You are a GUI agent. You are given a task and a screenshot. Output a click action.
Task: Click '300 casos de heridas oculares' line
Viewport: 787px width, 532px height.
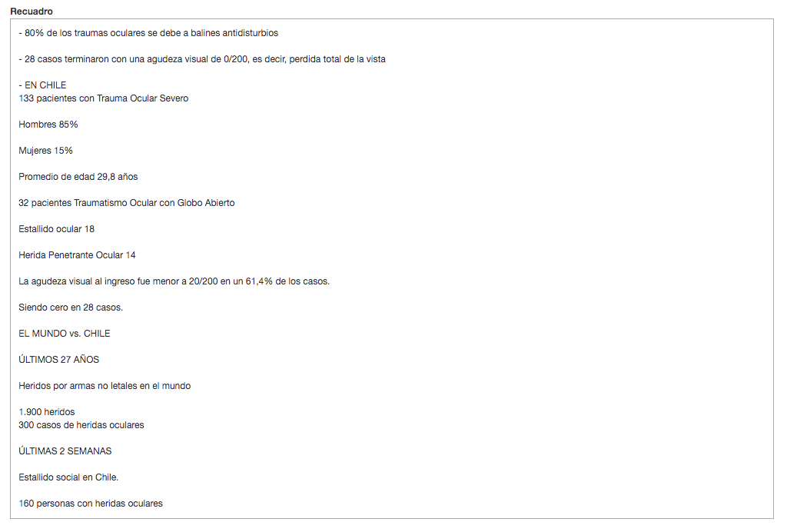pos(81,424)
